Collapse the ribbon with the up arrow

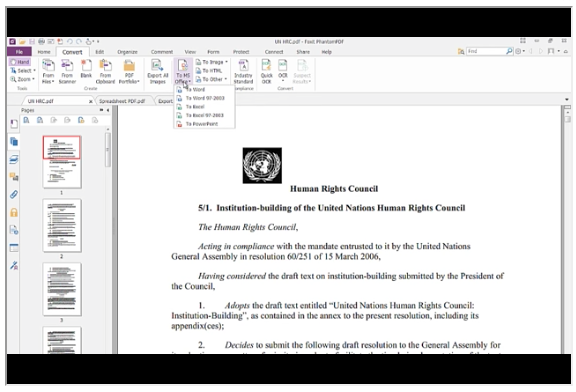pyautogui.click(x=566, y=51)
